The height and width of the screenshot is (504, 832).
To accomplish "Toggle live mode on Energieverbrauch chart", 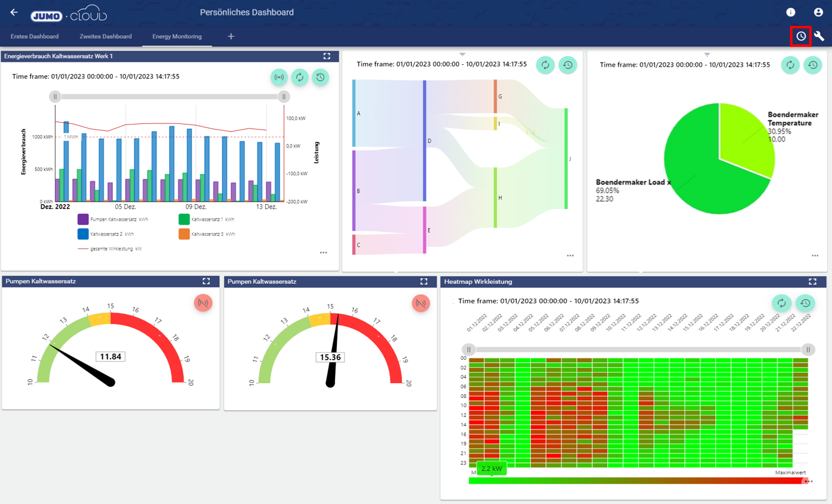I will click(280, 77).
